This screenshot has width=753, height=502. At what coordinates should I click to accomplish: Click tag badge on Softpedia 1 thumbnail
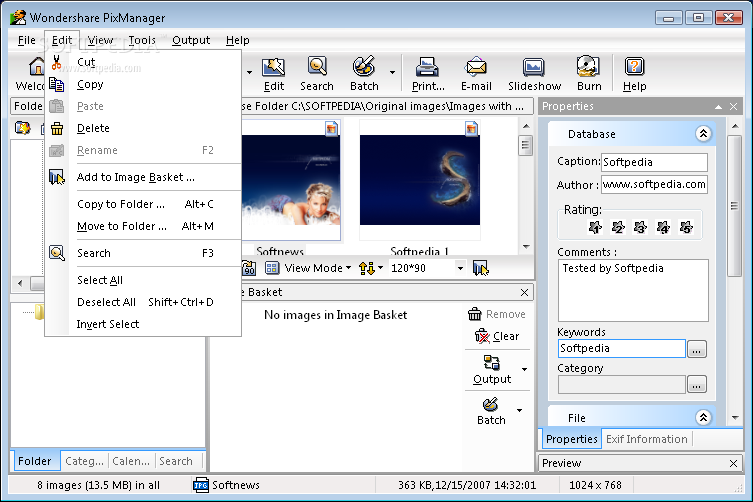point(472,128)
